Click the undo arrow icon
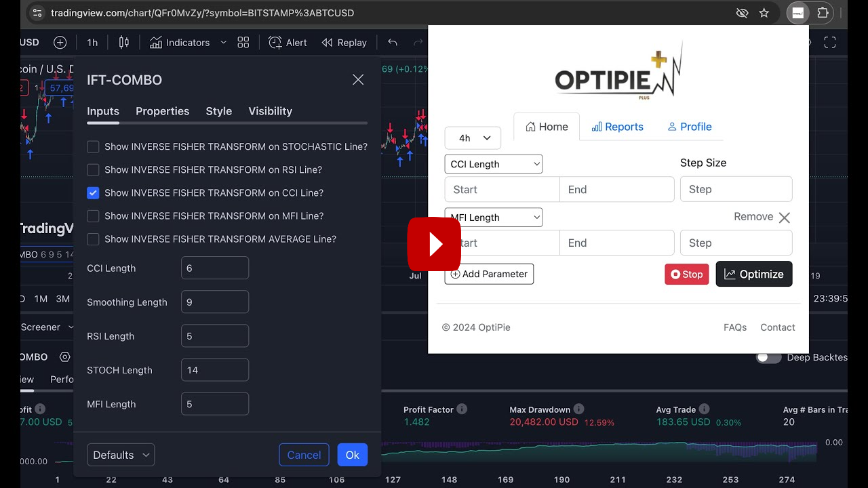 click(x=393, y=42)
